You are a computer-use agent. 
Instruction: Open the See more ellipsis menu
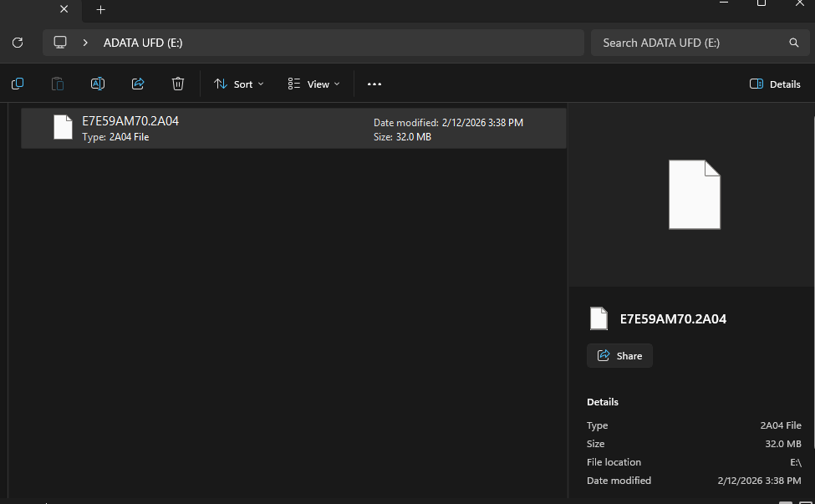tap(374, 84)
